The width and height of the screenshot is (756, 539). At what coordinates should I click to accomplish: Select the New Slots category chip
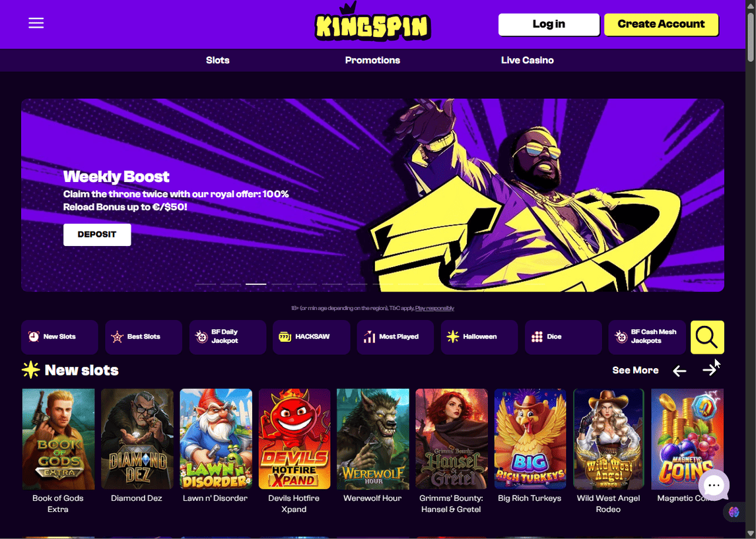[x=59, y=336]
